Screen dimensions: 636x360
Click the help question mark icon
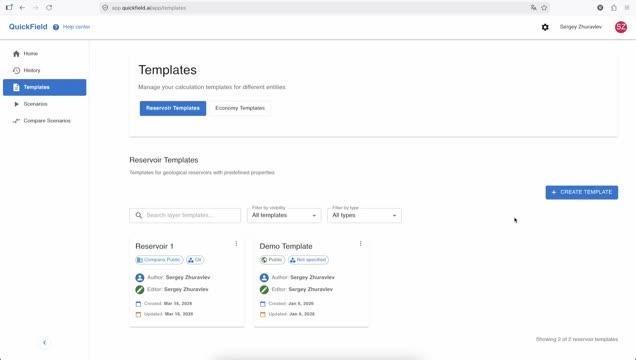56,27
